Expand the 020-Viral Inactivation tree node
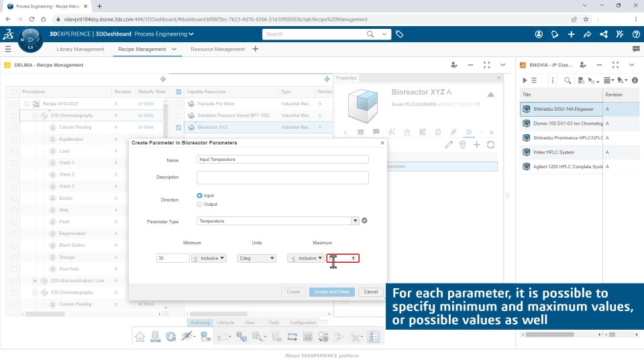Viewport: 644px width, 362px height. (x=35, y=281)
